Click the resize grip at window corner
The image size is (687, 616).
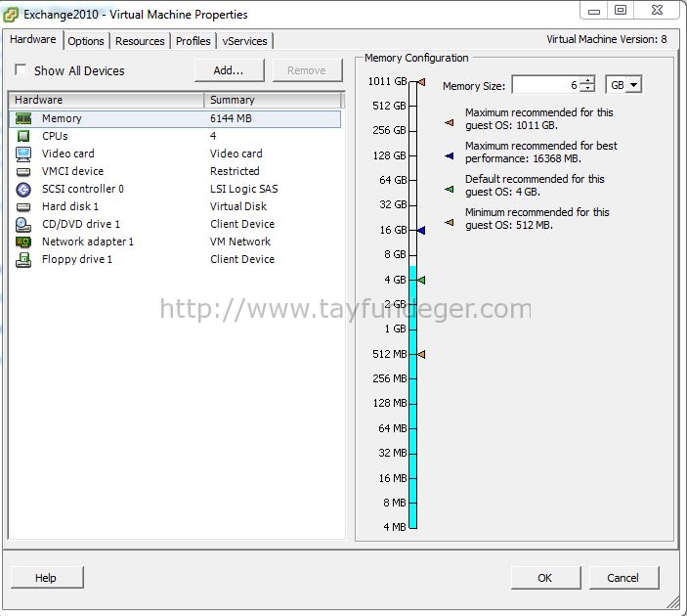673,603
